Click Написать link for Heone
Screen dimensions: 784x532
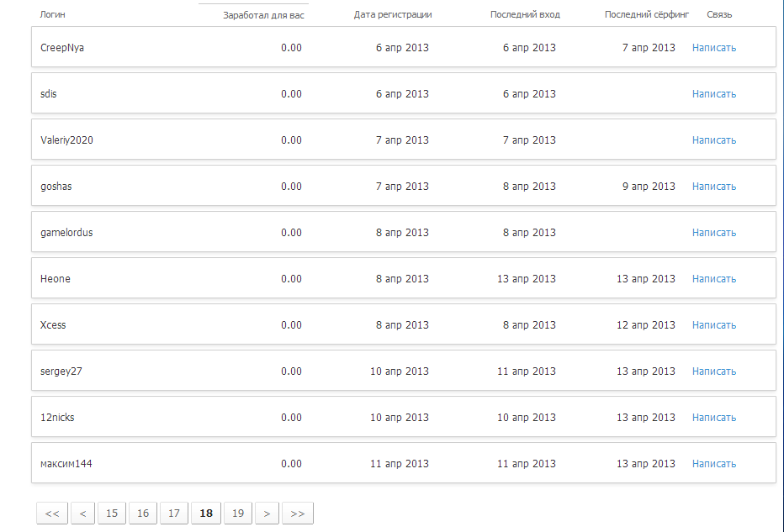click(x=714, y=278)
